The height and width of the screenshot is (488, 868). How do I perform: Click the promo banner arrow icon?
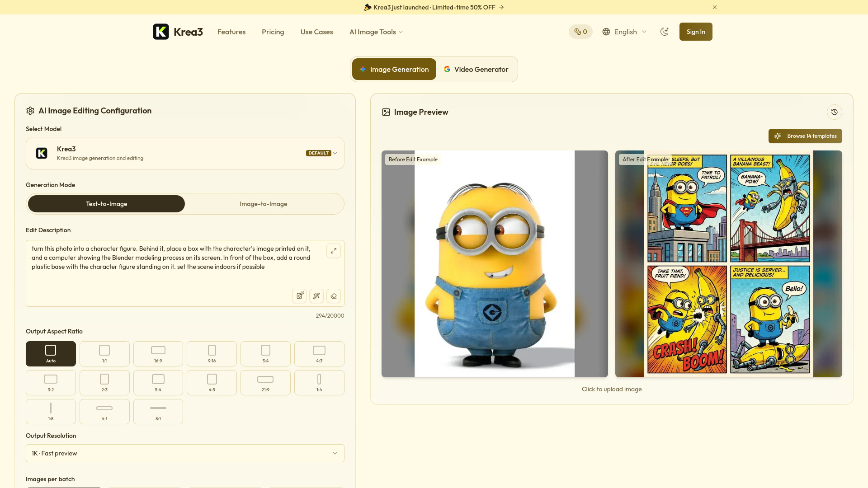point(501,7)
